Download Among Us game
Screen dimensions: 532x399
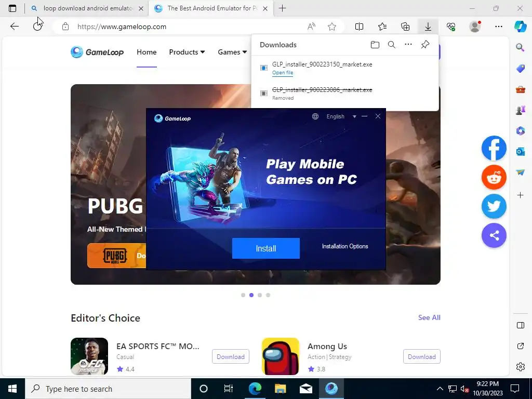422,356
